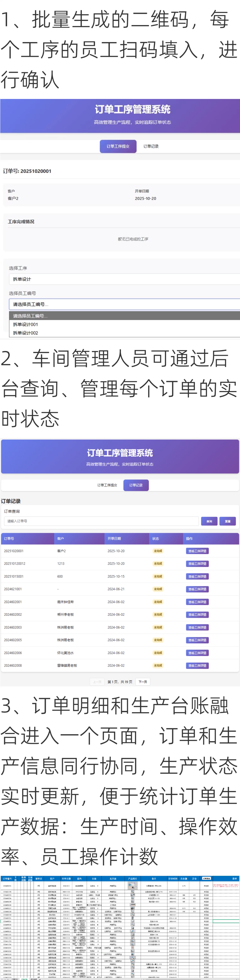Open 查看工序详情 for order 202510120012
The width and height of the screenshot is (240, 980).
point(197,564)
